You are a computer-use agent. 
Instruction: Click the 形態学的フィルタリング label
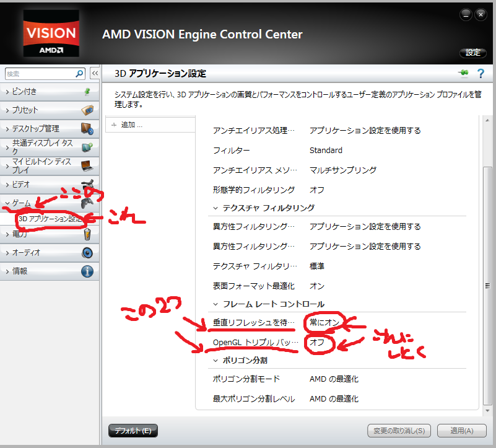[254, 190]
